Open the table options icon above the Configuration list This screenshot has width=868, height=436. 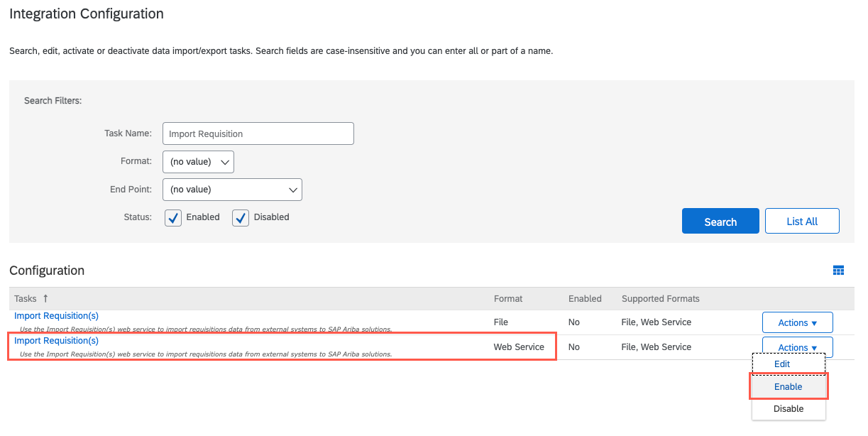point(838,271)
